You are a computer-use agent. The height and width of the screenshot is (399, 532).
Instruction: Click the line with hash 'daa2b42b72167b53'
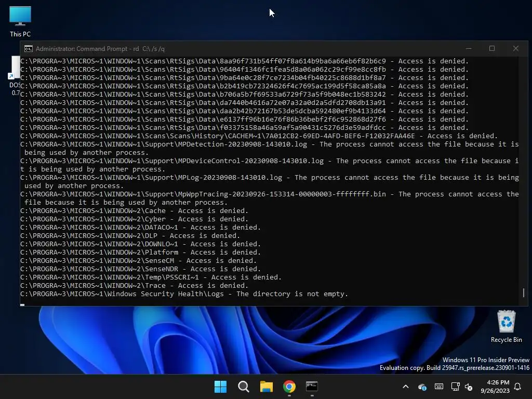[244, 111]
